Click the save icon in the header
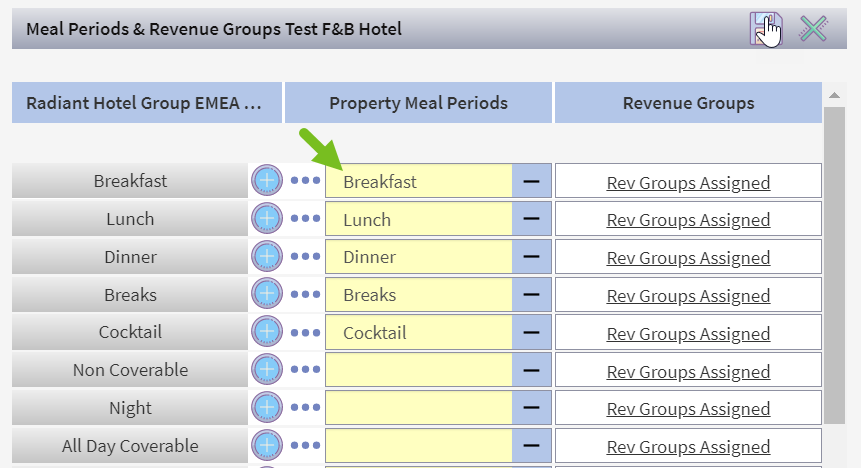This screenshot has height=468, width=861. (x=764, y=29)
